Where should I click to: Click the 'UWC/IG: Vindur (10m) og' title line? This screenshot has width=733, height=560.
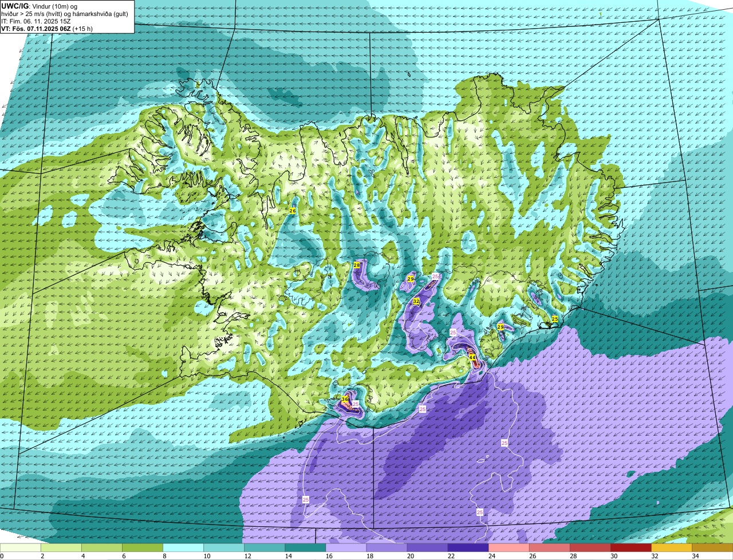coord(40,6)
